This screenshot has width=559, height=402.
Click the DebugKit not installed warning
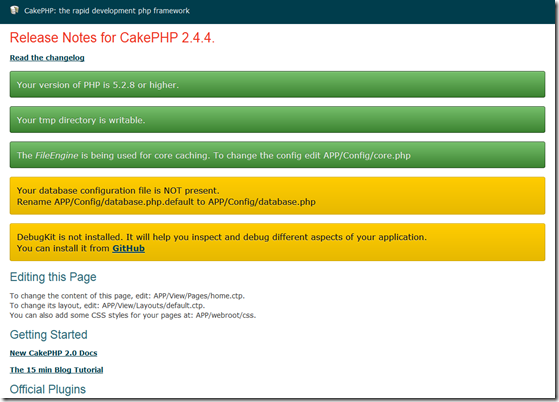click(x=277, y=242)
